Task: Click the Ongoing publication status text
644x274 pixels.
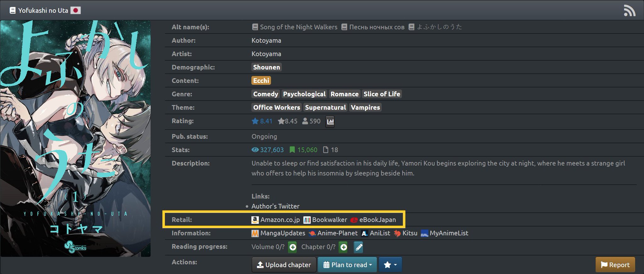Action: (x=264, y=136)
